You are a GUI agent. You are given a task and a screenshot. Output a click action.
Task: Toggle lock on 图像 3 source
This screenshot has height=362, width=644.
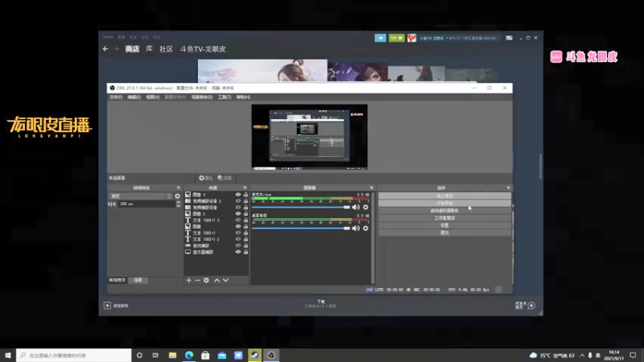246,195
